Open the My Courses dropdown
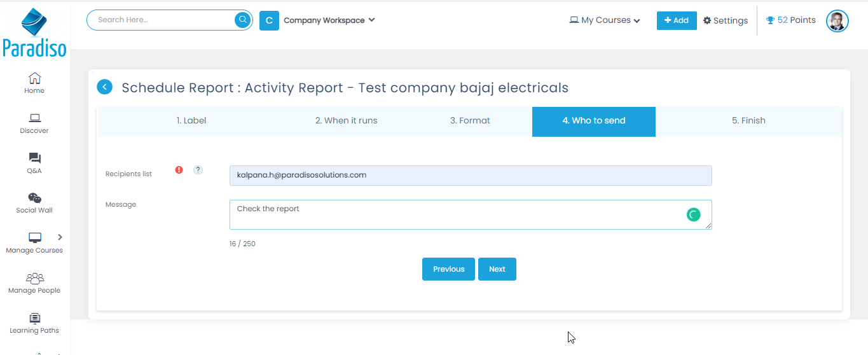The image size is (868, 355). tap(605, 20)
